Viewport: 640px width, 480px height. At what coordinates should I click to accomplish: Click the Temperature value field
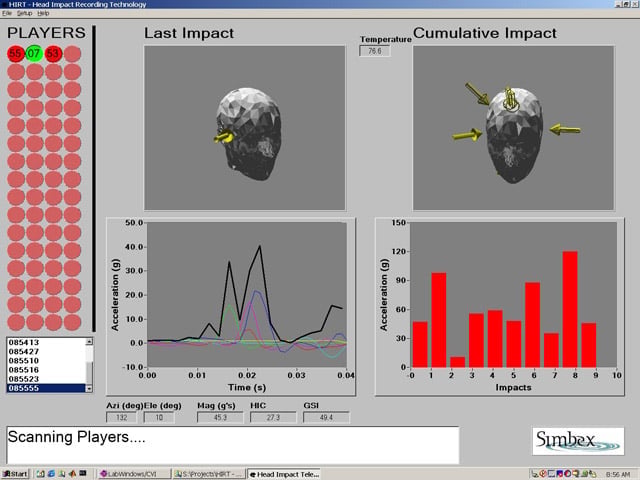pyautogui.click(x=375, y=51)
